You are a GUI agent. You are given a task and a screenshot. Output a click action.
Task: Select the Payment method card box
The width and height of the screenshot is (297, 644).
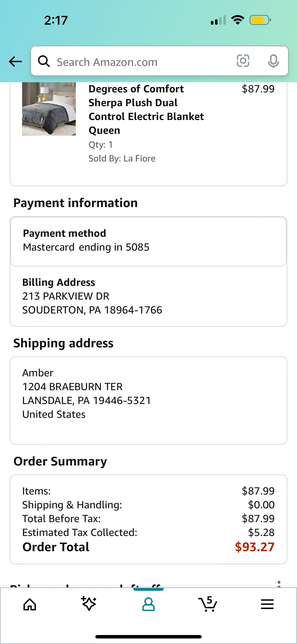[x=148, y=241]
